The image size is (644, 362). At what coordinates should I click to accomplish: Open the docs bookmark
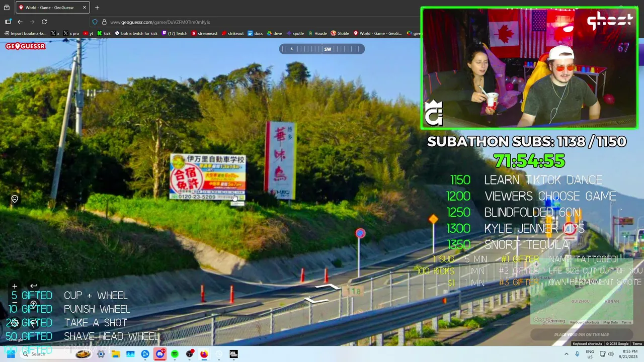pos(255,34)
